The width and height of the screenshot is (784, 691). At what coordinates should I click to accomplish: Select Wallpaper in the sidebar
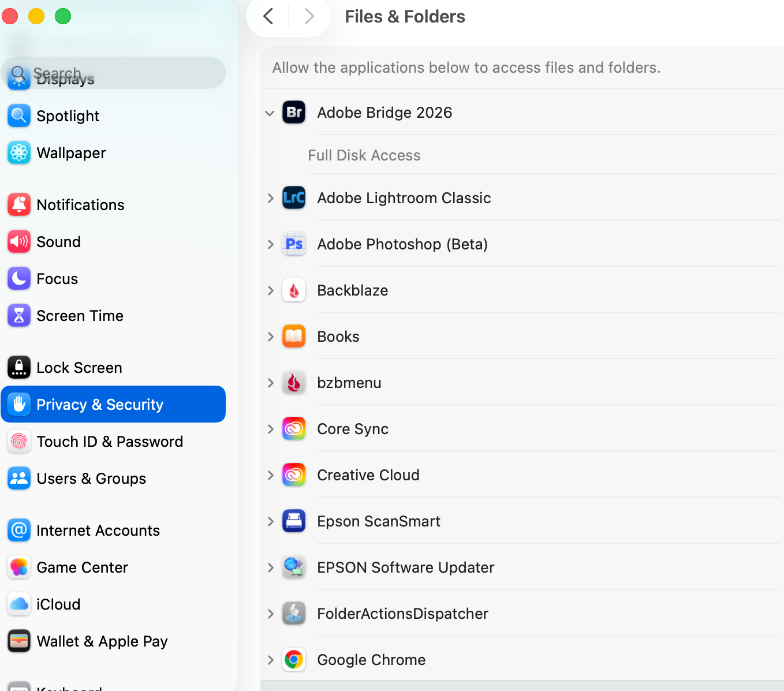tap(71, 153)
